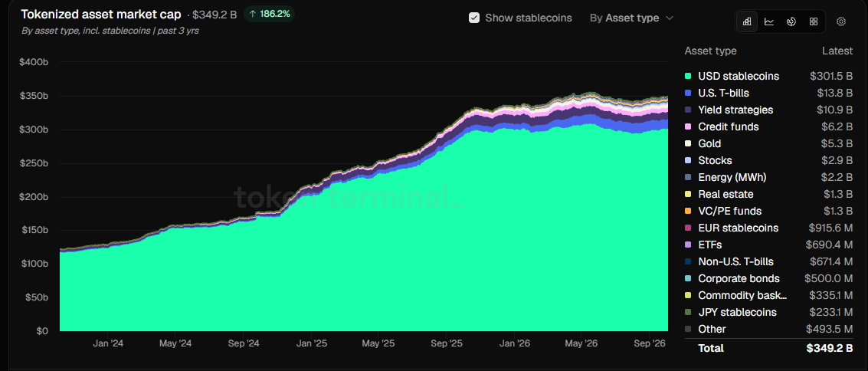Click the $349.2 B total value in legend

[x=829, y=348]
